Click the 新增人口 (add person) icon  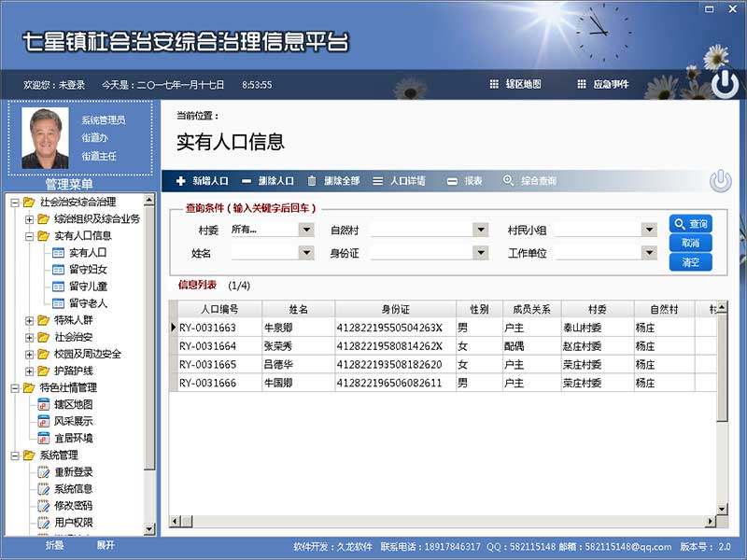(178, 180)
